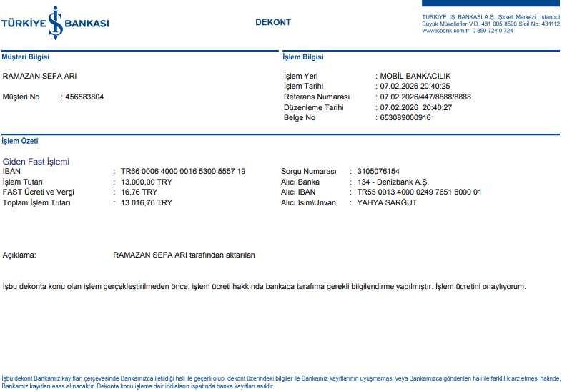This screenshot has height=392, width=562.
Task: Select 'Giden Fast İşlemi' heading
Action: click(x=36, y=162)
